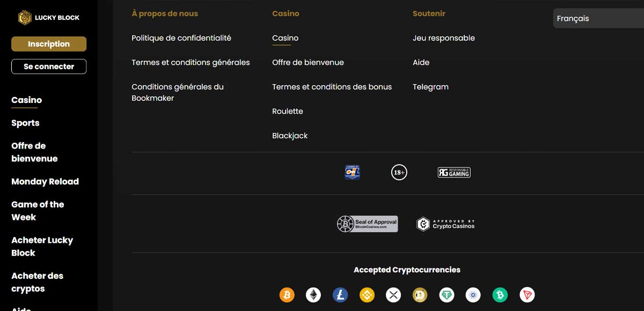Image resolution: width=644 pixels, height=311 pixels.
Task: Select the Tether cryptocurrency icon
Action: (447, 295)
